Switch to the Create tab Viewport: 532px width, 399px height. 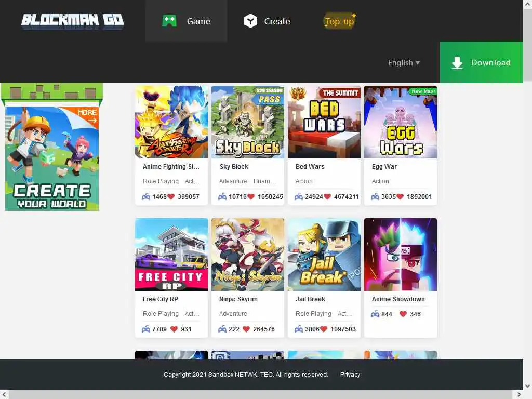(267, 21)
